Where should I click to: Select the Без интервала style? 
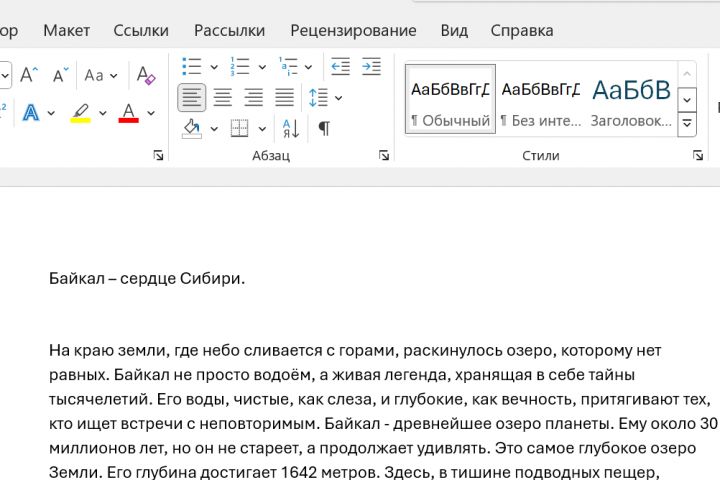pyautogui.click(x=541, y=99)
